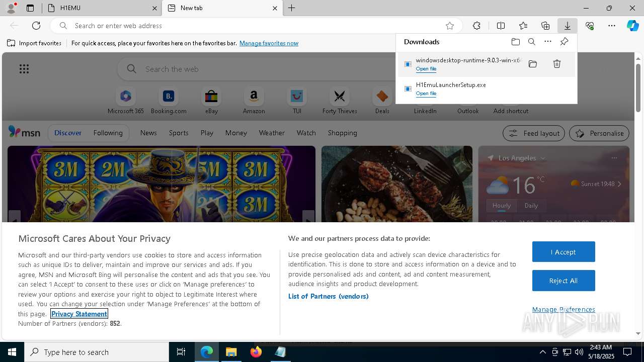Open weather card more options
Viewport: 644px width, 362px height.
(614, 158)
